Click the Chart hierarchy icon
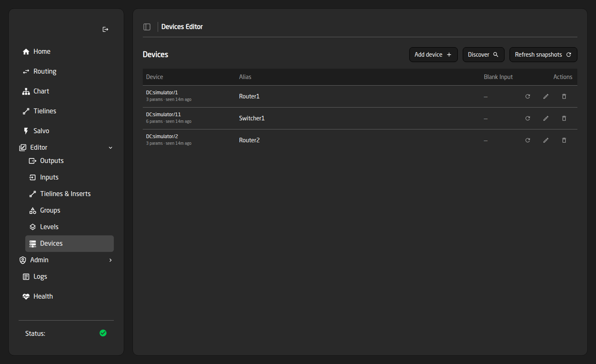This screenshot has width=596, height=364. click(x=26, y=91)
